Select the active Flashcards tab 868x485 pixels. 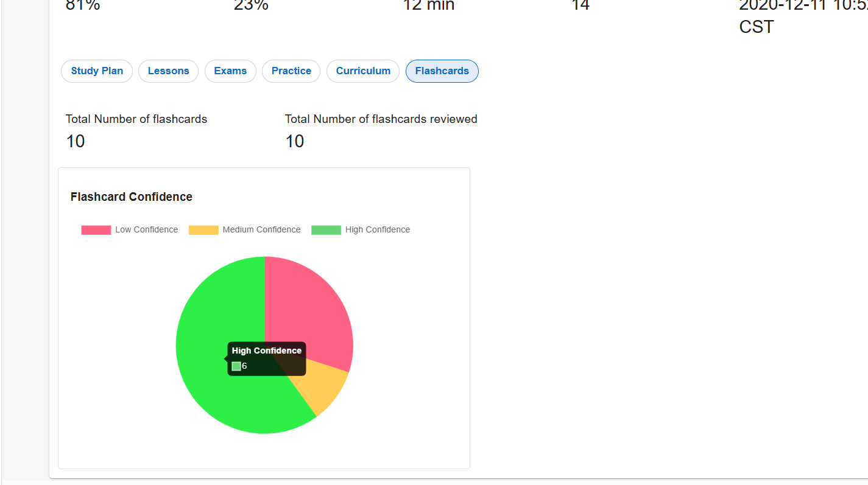(442, 71)
